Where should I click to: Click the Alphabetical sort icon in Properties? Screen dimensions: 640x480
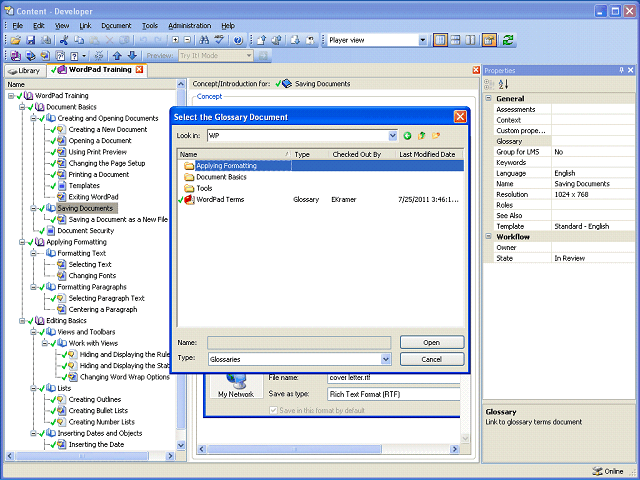[x=504, y=84]
